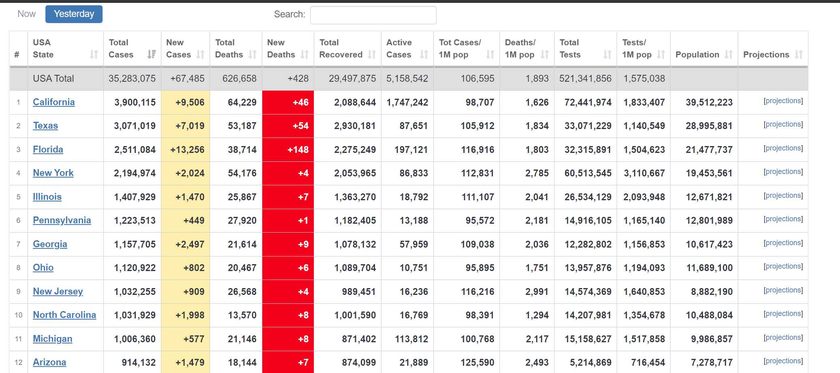Open the Arizona state link

[x=49, y=362]
